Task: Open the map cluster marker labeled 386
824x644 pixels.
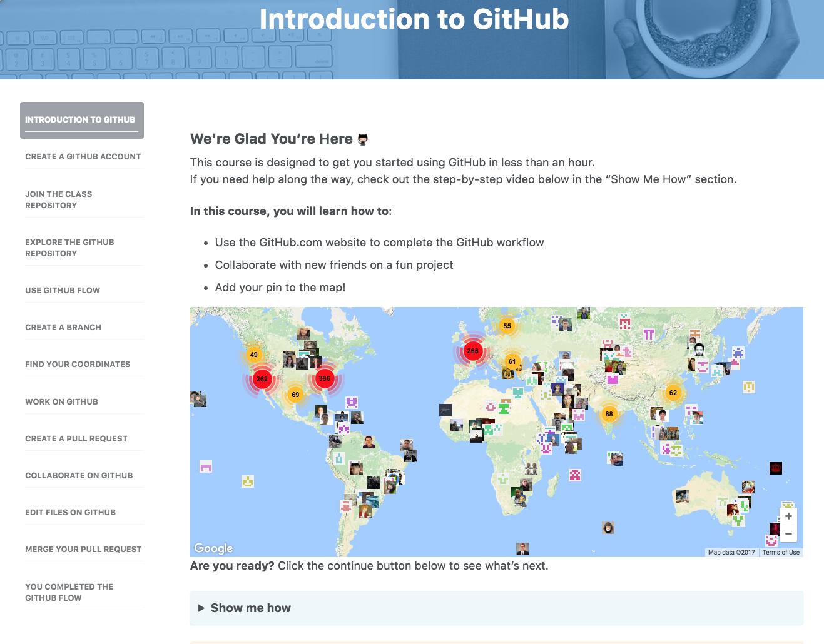Action: (324, 378)
